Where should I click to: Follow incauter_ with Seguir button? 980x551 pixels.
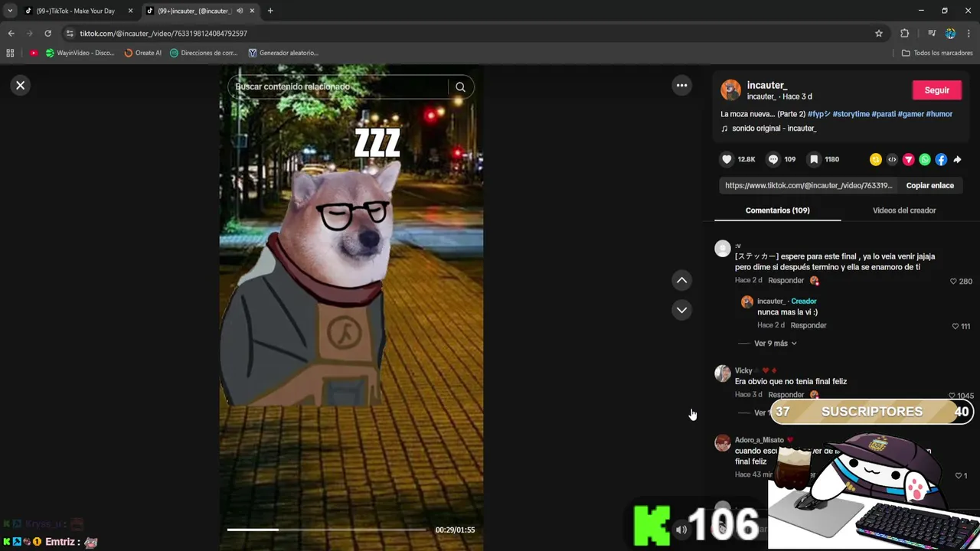(x=936, y=90)
